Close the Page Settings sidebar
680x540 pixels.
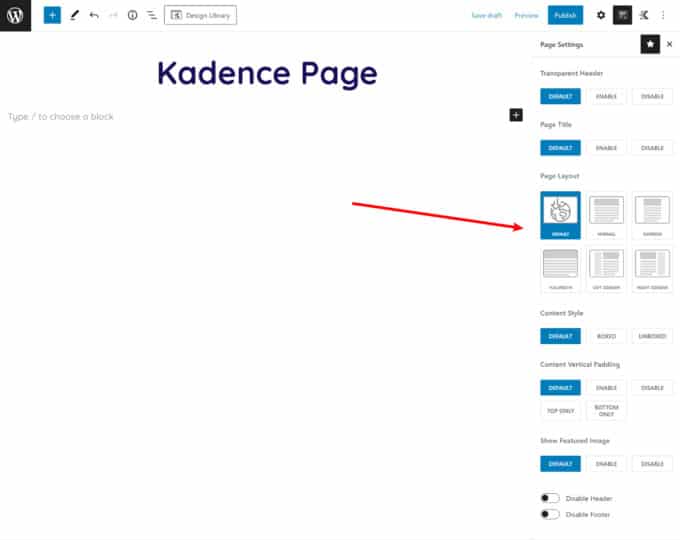click(670, 44)
